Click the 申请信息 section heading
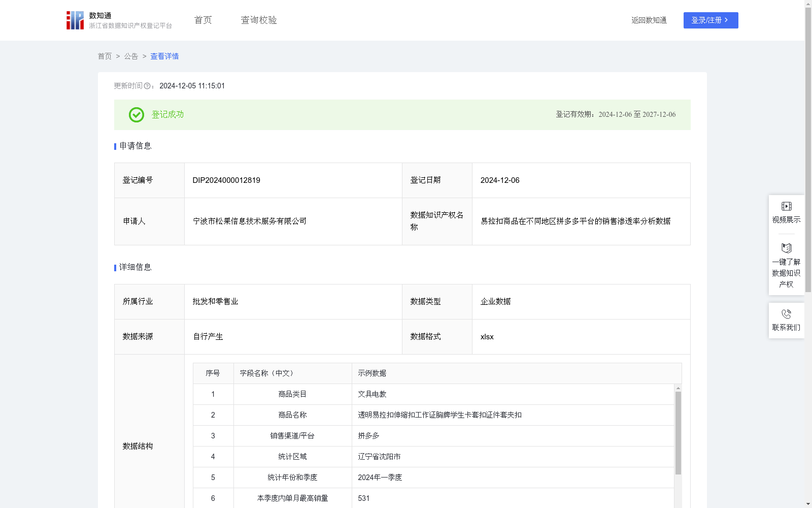Screen dimensions: 812x508 pos(135,146)
